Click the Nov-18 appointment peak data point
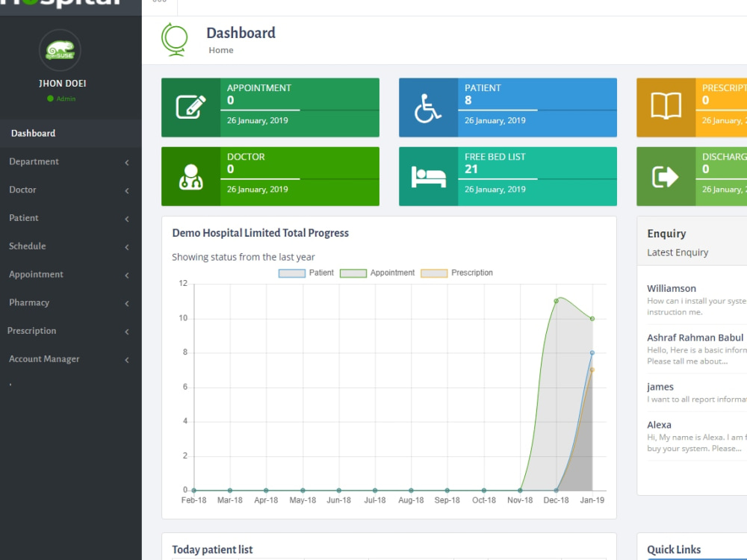747x560 pixels. point(556,301)
